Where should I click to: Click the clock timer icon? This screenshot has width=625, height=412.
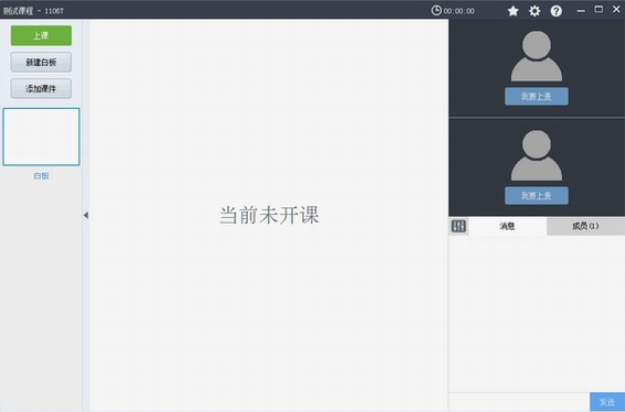[436, 11]
